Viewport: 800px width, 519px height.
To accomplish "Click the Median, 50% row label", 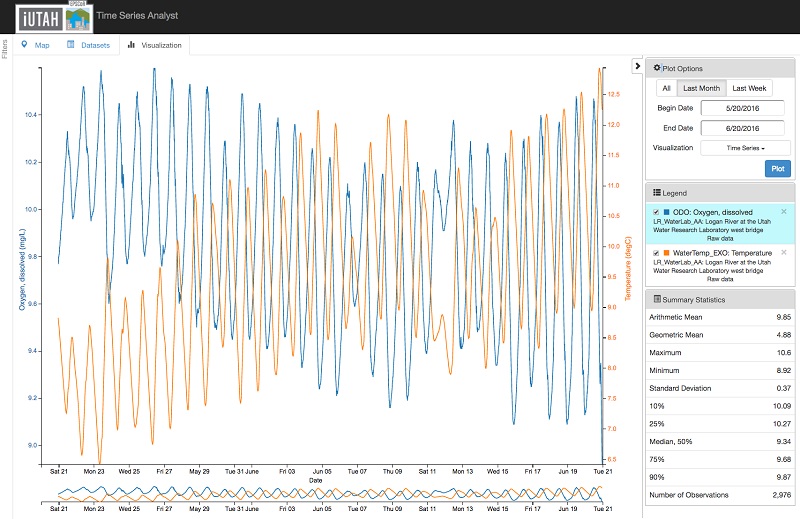I will (x=670, y=441).
